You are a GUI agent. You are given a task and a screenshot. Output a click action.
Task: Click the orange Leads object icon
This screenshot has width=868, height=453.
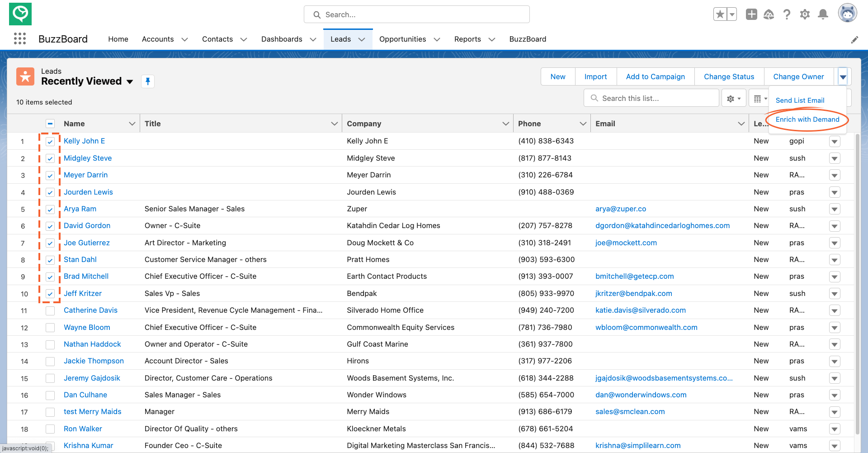click(25, 76)
